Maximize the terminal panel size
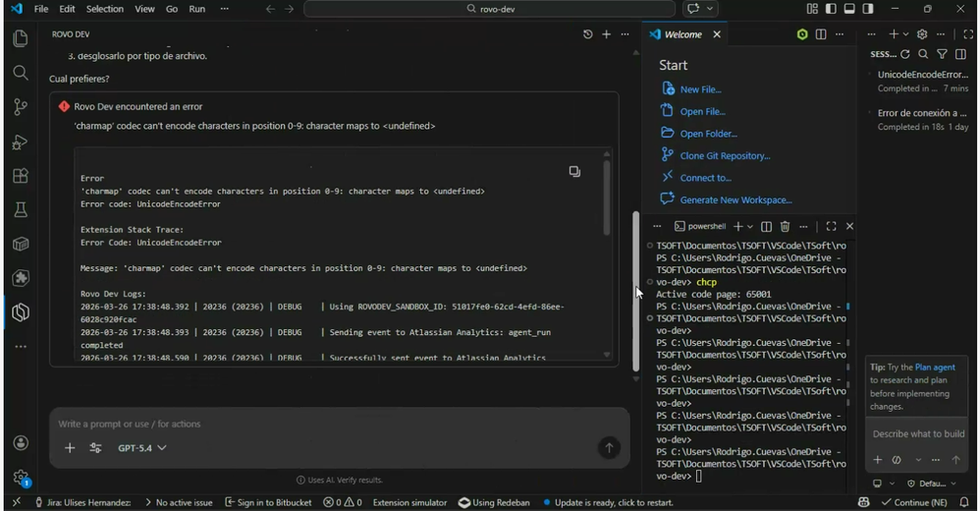The height and width of the screenshot is (511, 980). coord(831,226)
